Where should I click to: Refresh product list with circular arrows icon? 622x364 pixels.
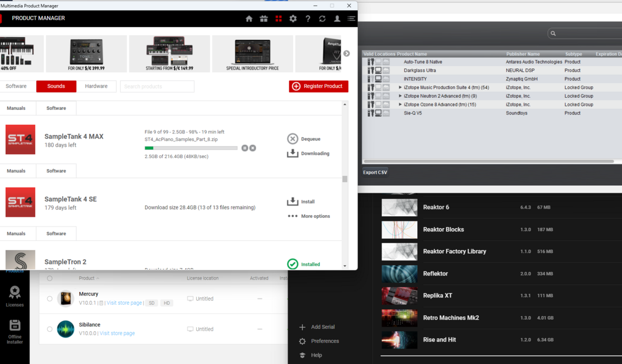(x=322, y=18)
